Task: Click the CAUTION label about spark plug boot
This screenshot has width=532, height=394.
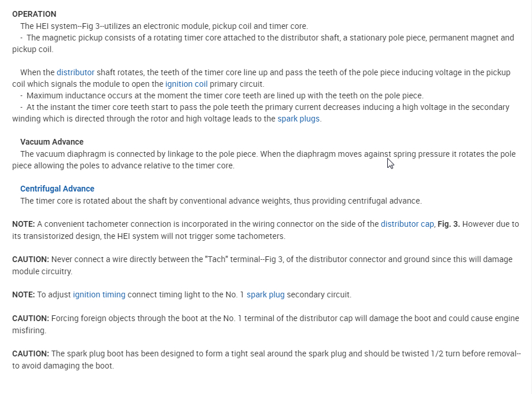Action: pos(30,354)
